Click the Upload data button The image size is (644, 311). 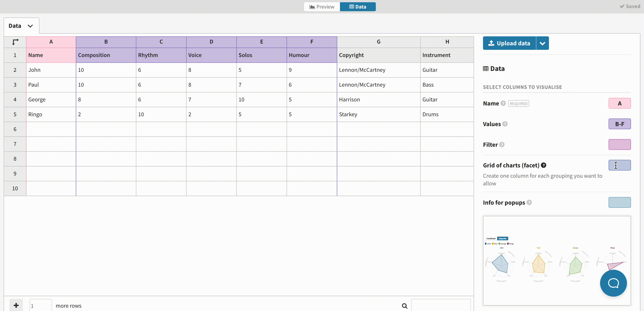(x=509, y=43)
